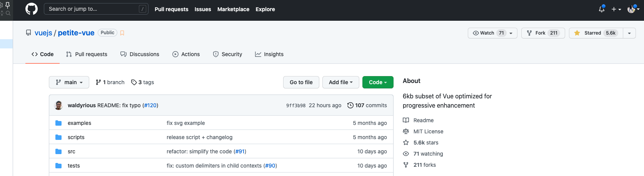Open the star lists dropdown arrow

pos(629,33)
